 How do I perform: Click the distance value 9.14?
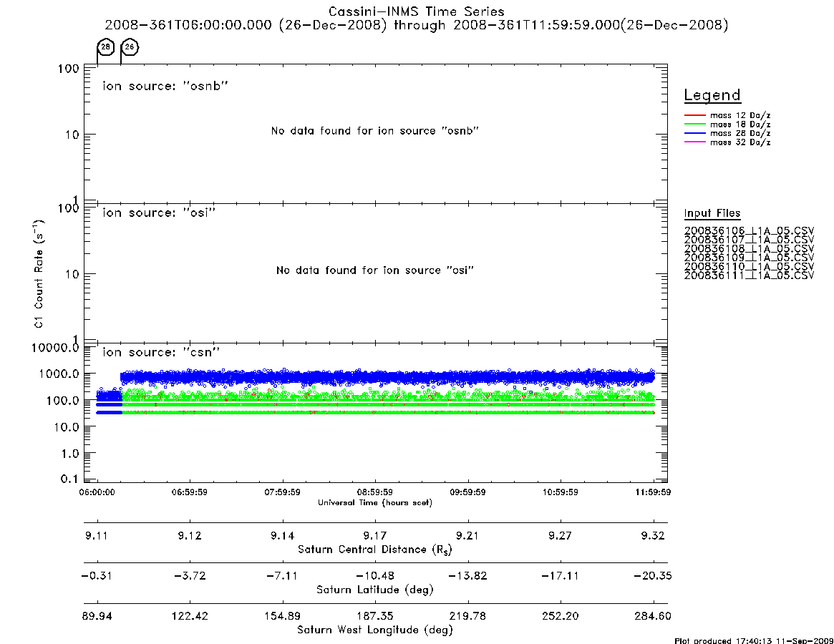[283, 535]
